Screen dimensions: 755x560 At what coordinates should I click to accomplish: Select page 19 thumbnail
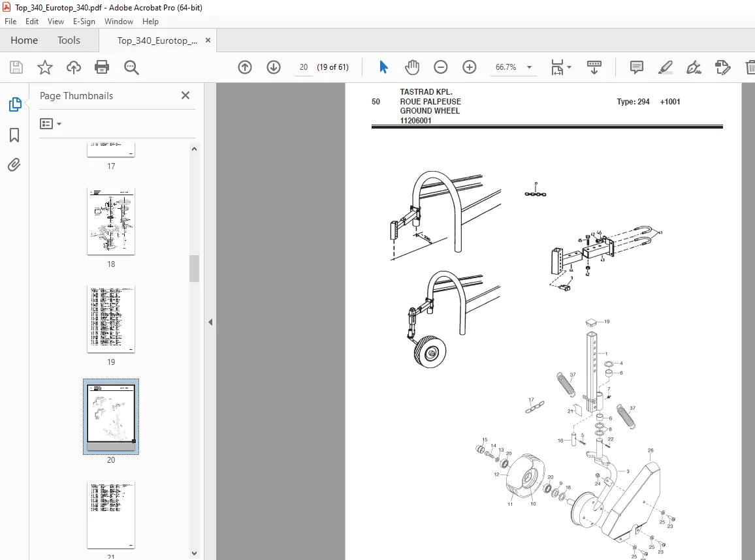[x=111, y=319]
